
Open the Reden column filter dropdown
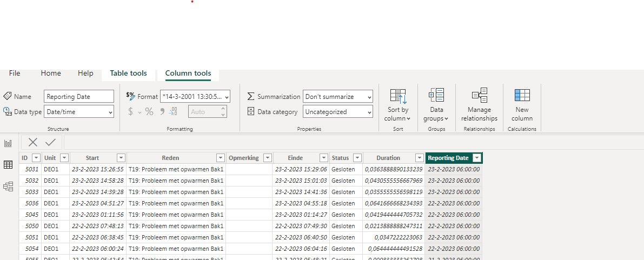pyautogui.click(x=221, y=158)
